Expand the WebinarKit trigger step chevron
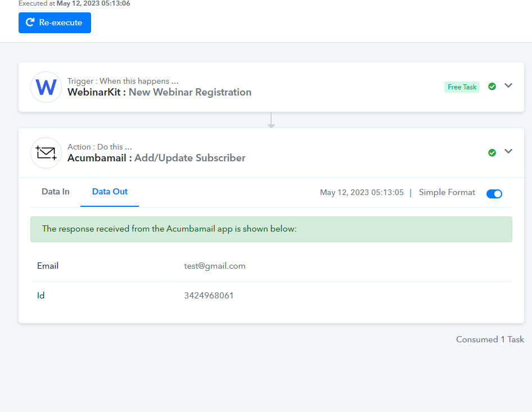The width and height of the screenshot is (532, 412). point(508,85)
